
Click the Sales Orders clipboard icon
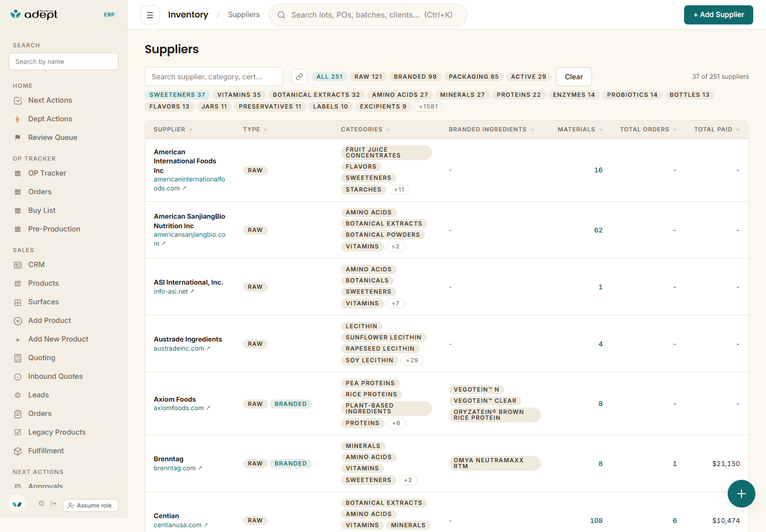tap(18, 414)
